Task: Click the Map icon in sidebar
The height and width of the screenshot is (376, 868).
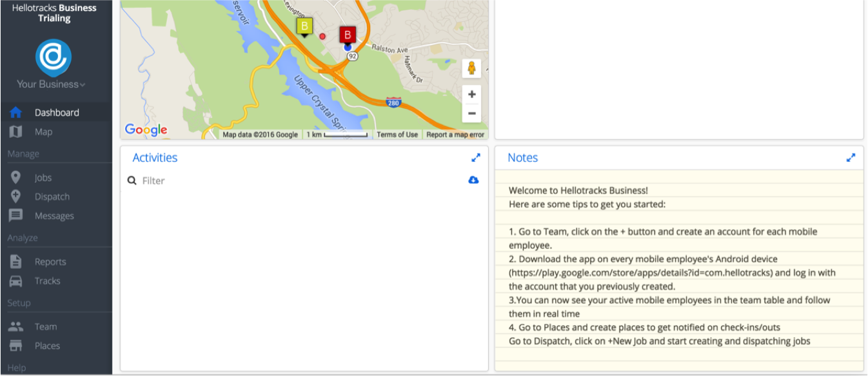Action: click(16, 132)
